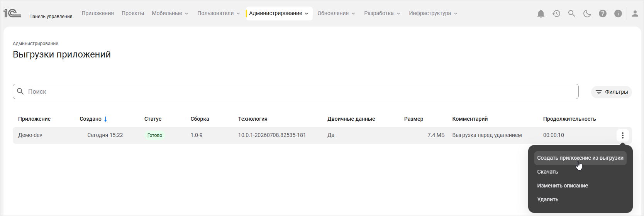Click the search magnifier in top bar
The image size is (644, 216).
point(572,13)
